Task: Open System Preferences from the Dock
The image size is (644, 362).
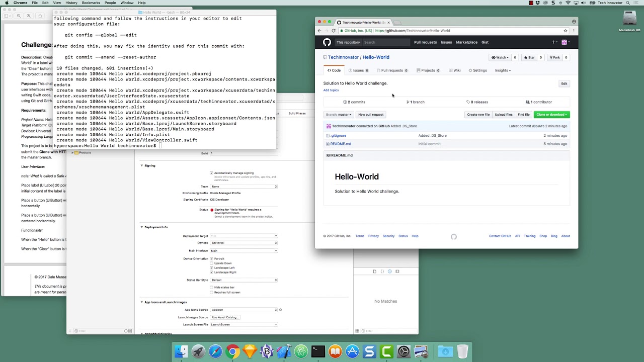Action: (x=404, y=351)
